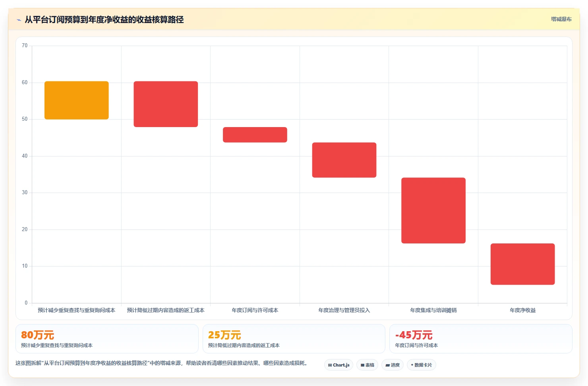Select the 表格 chip
588x386 pixels.
tap(367, 365)
